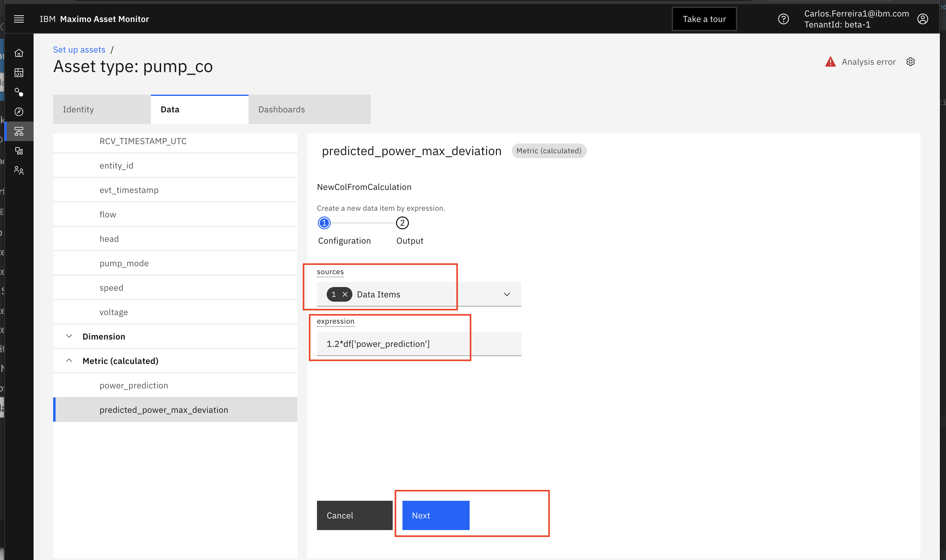Click the Analysis error status text
946x560 pixels.
tap(869, 61)
